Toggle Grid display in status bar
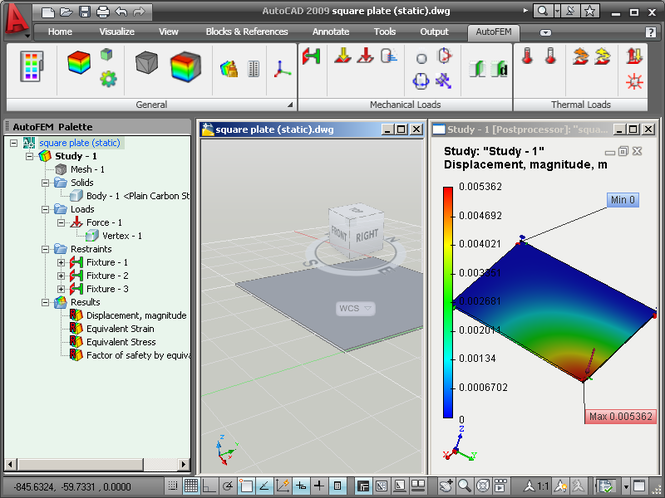665x498 pixels. click(x=191, y=486)
